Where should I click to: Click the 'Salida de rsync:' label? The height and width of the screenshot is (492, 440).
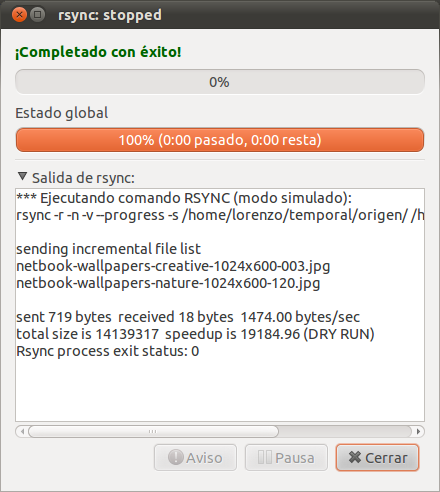tap(83, 178)
